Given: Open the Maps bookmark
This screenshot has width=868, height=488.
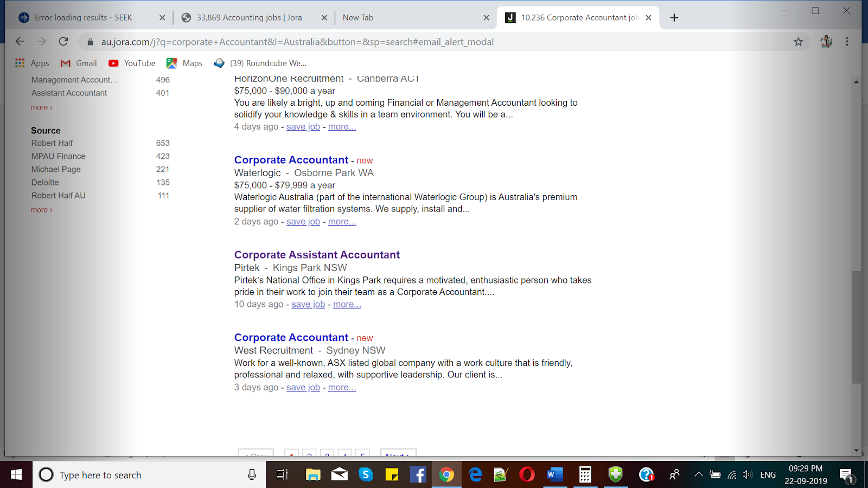Looking at the screenshot, I should (184, 63).
